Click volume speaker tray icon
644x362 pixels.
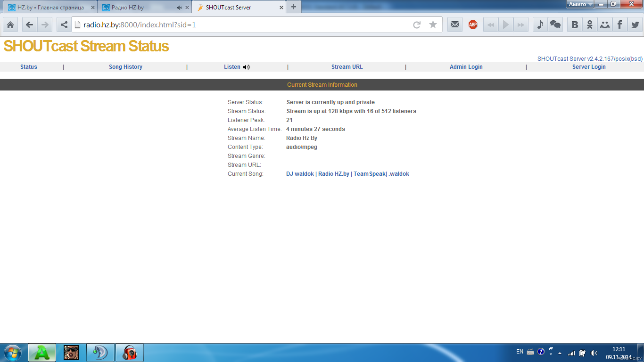[594, 353]
